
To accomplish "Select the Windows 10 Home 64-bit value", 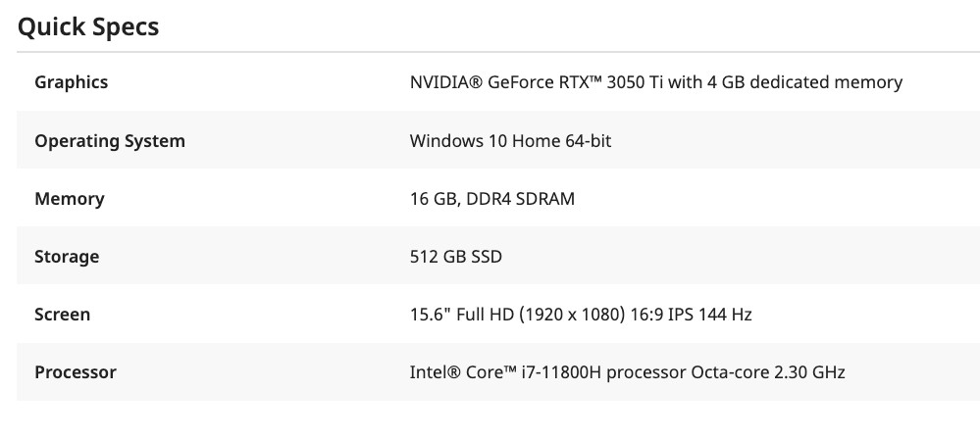I will pyautogui.click(x=511, y=141).
